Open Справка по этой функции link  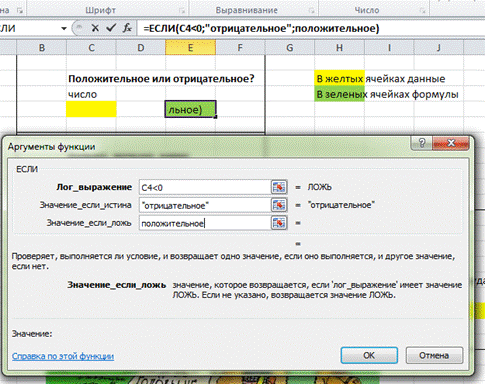pyautogui.click(x=63, y=356)
